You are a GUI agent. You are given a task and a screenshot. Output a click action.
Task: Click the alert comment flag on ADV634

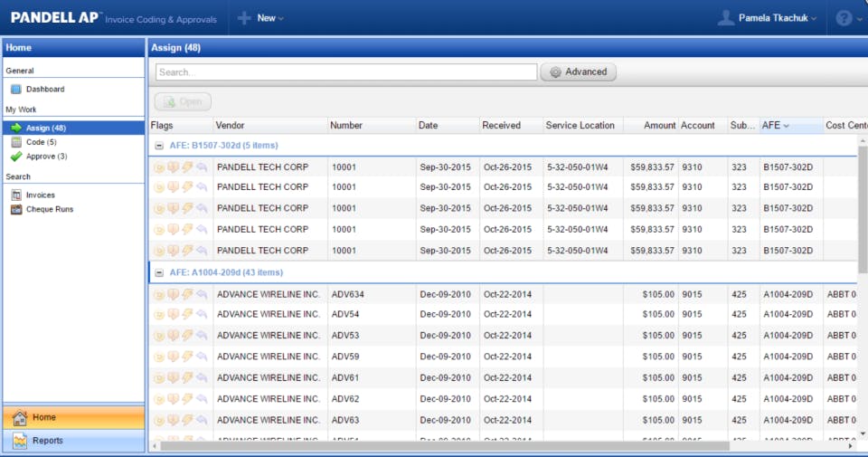tap(174, 294)
